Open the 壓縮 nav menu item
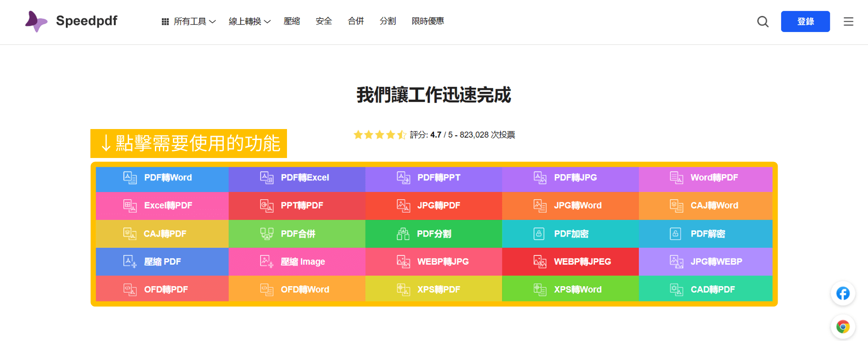This screenshot has height=341, width=868. tap(292, 21)
